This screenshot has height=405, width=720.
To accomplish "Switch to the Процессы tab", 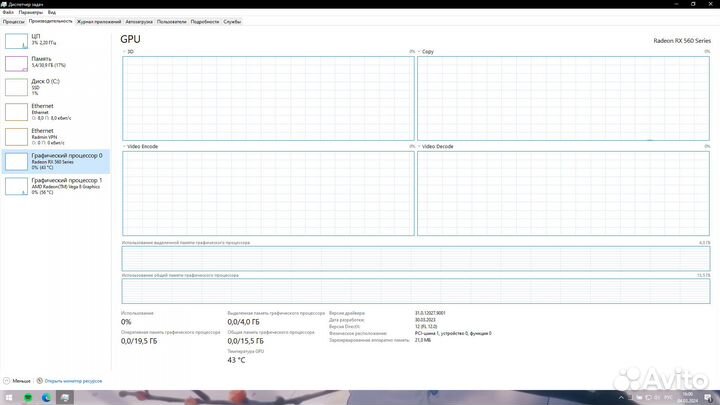I will click(x=14, y=21).
